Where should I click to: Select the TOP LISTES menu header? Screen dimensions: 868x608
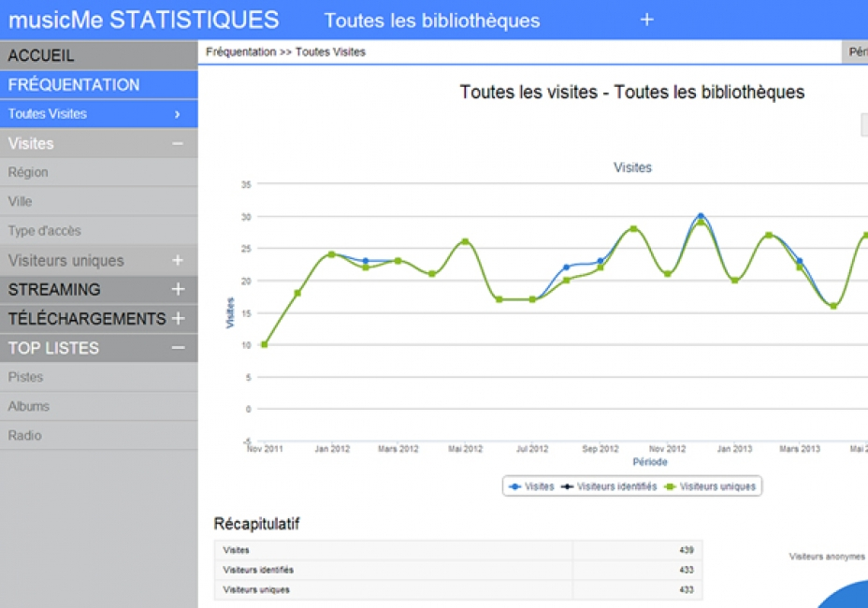click(98, 348)
